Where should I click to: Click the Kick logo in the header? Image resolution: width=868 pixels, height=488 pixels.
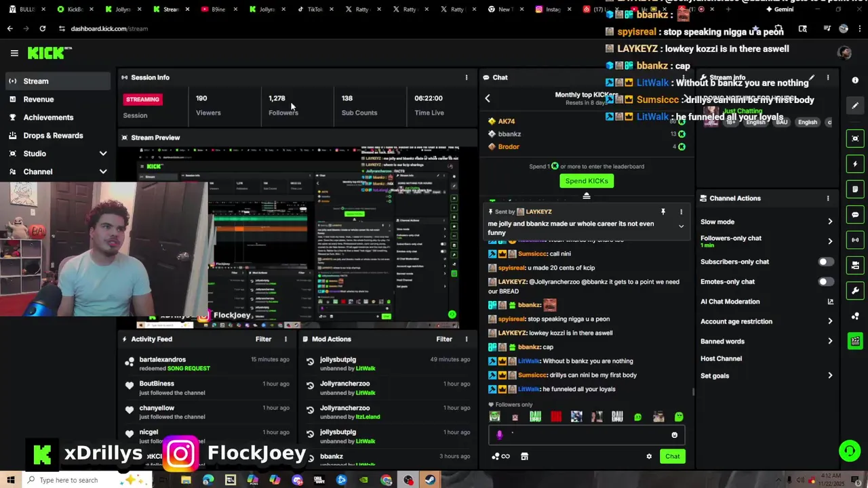click(50, 53)
